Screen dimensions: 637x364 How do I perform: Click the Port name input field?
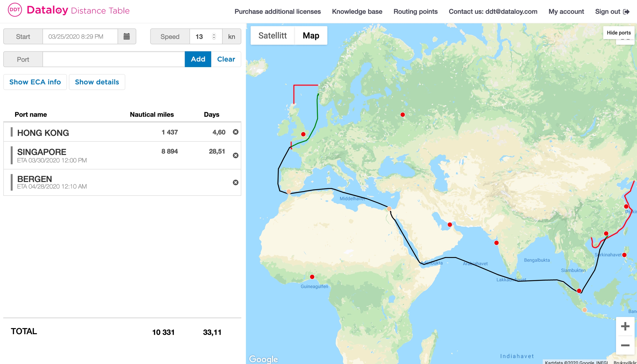(x=113, y=59)
